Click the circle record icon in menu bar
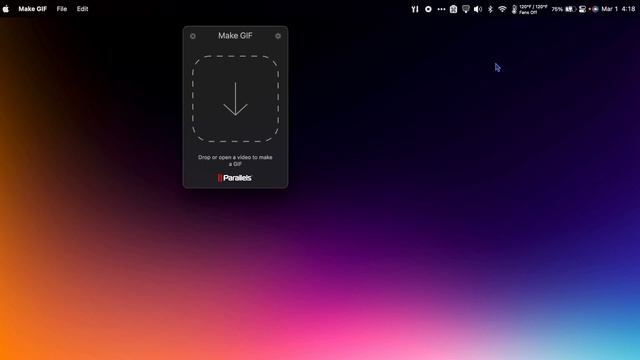Screen dimensions: 640x360 [428, 9]
